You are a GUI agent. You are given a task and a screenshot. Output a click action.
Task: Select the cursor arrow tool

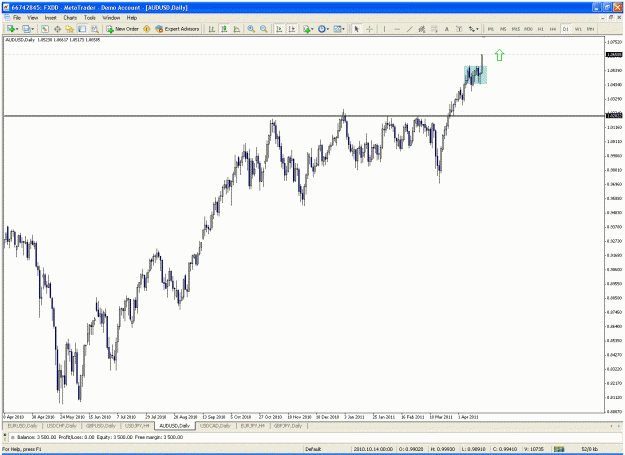[357, 29]
